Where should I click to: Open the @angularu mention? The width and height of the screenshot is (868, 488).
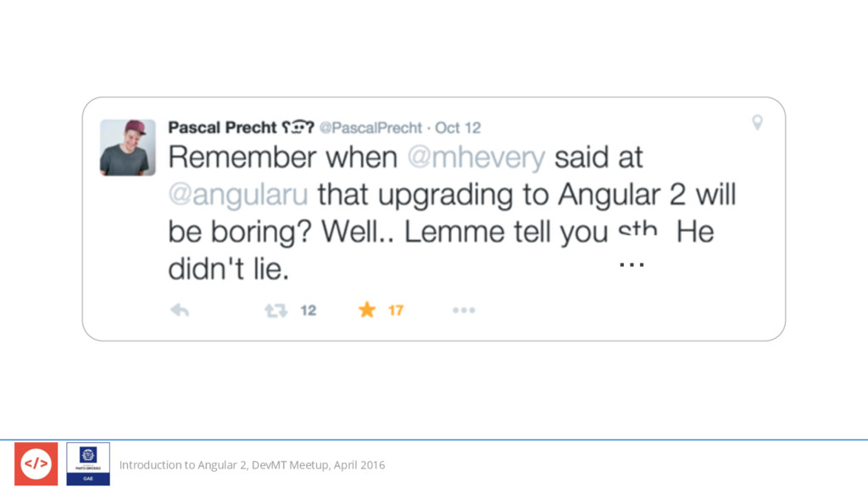[238, 195]
